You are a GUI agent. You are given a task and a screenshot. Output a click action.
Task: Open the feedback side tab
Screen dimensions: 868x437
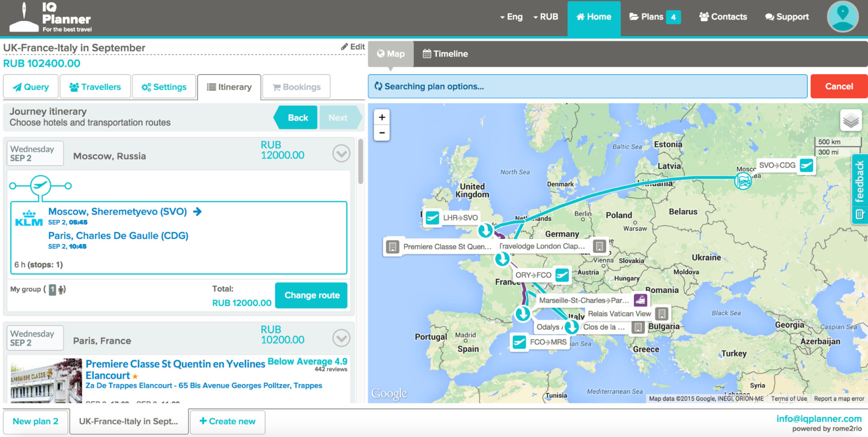click(859, 180)
